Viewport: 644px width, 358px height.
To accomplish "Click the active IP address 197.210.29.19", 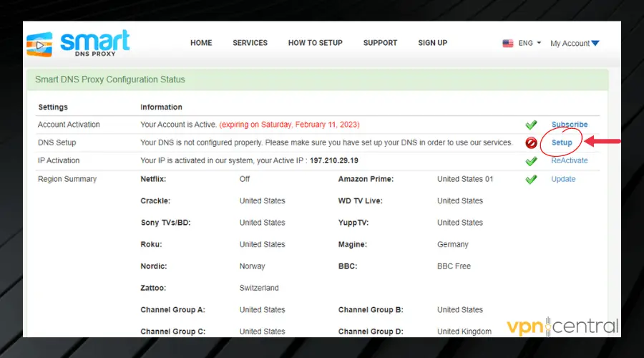I will (333, 161).
